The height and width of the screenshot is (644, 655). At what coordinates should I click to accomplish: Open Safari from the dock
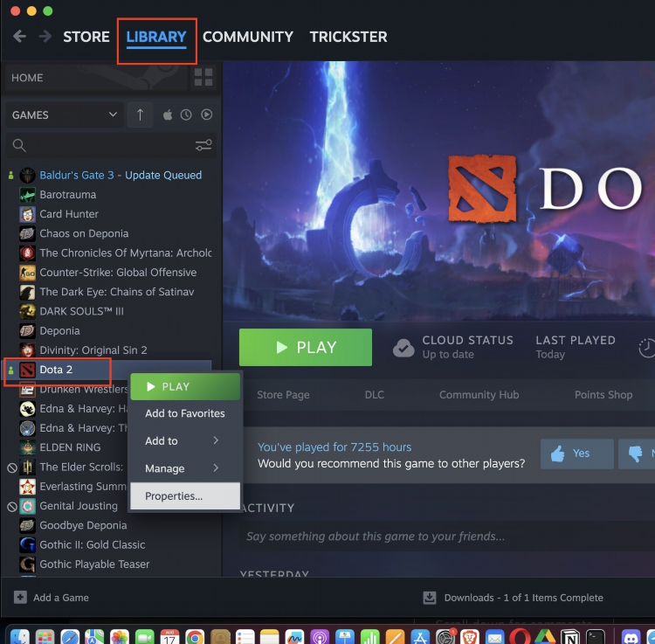pos(70,637)
